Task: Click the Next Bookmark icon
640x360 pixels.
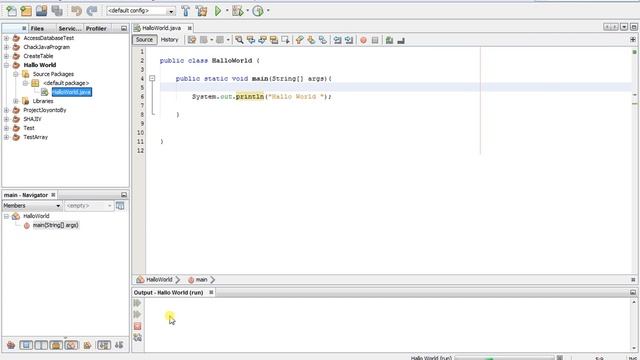Action: click(311, 40)
